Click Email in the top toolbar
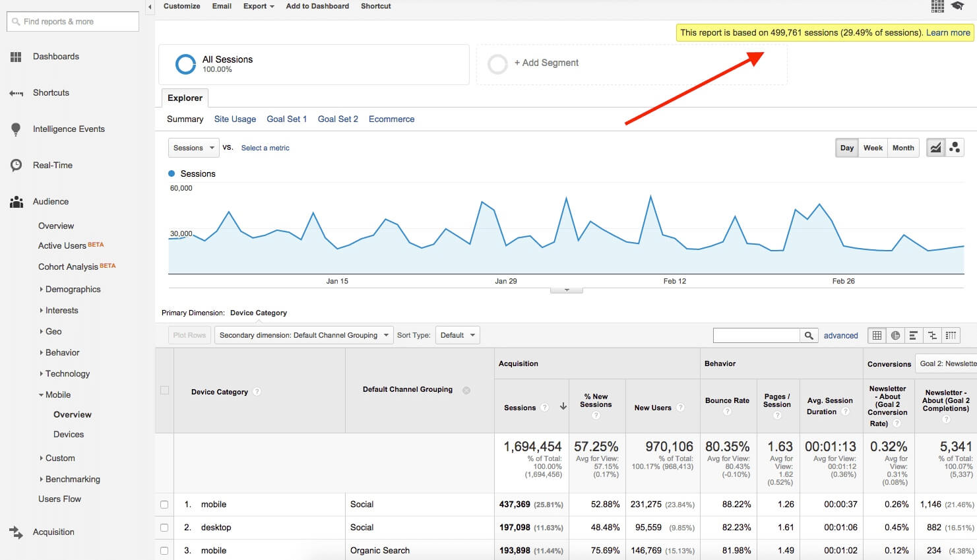Screen dimensions: 977x560 222,6
